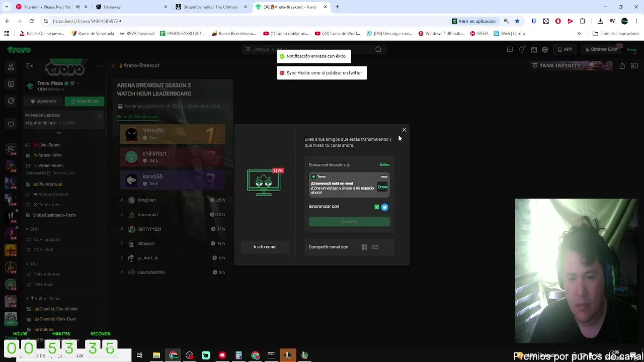Select DIRTYP1221 in the leaderboard
This screenshot has height=362, width=644.
(x=173, y=229)
